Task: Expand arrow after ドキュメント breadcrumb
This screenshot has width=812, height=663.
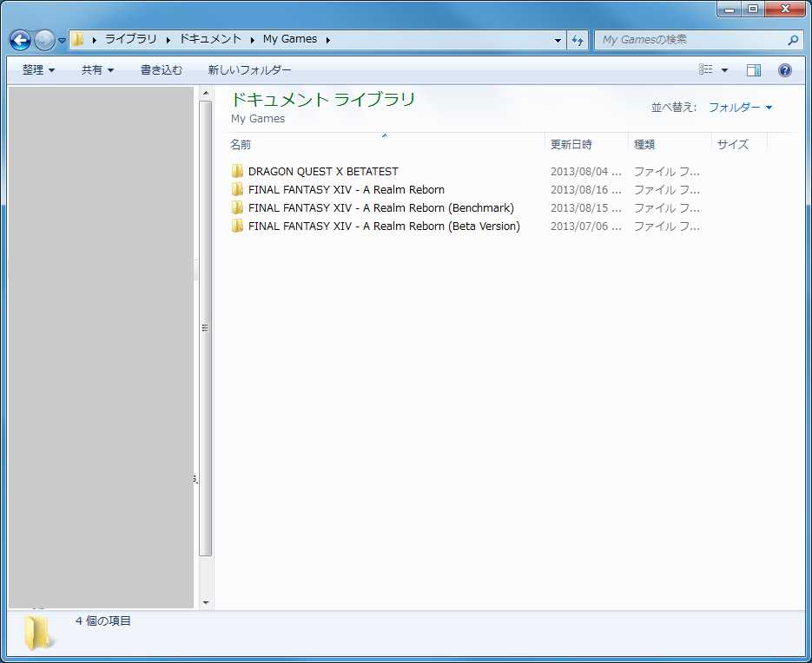Action: click(252, 40)
